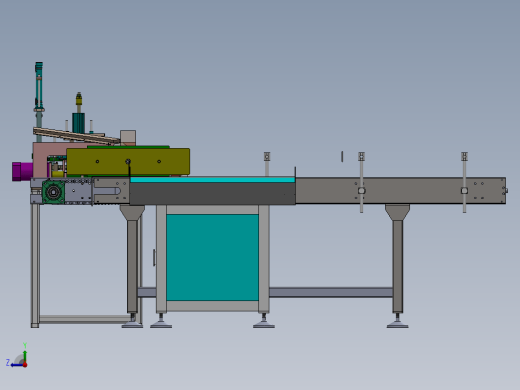Screen dimensions: 520x390
Task: Select the beige square block above cover
Action: 128,138
